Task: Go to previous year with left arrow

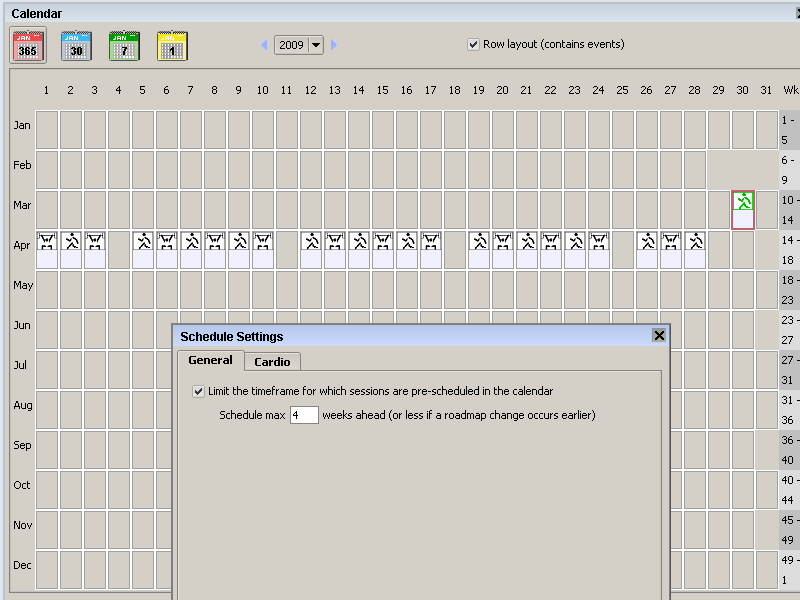Action: tap(265, 45)
